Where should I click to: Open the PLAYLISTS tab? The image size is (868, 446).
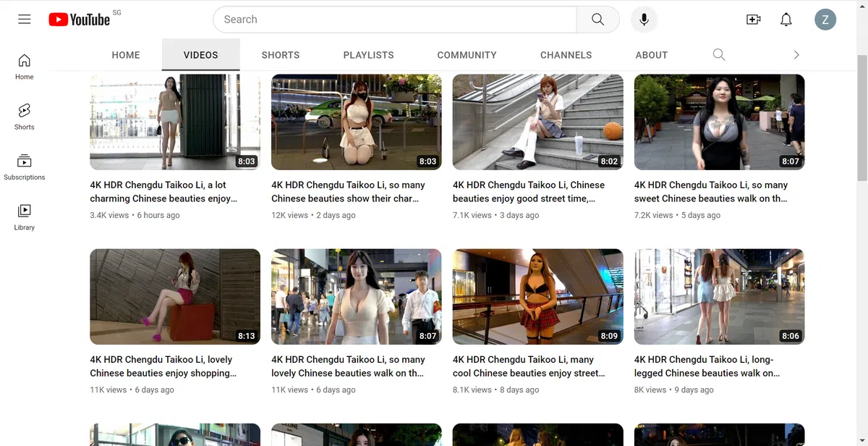click(x=368, y=54)
